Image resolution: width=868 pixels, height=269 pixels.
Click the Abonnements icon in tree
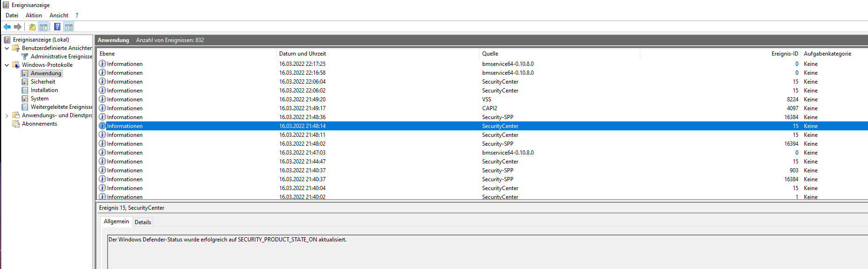point(16,124)
